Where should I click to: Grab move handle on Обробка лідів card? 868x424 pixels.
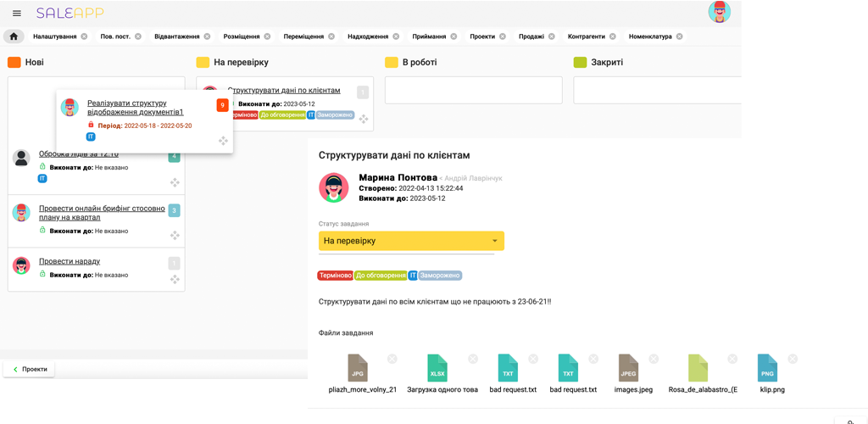point(175,182)
